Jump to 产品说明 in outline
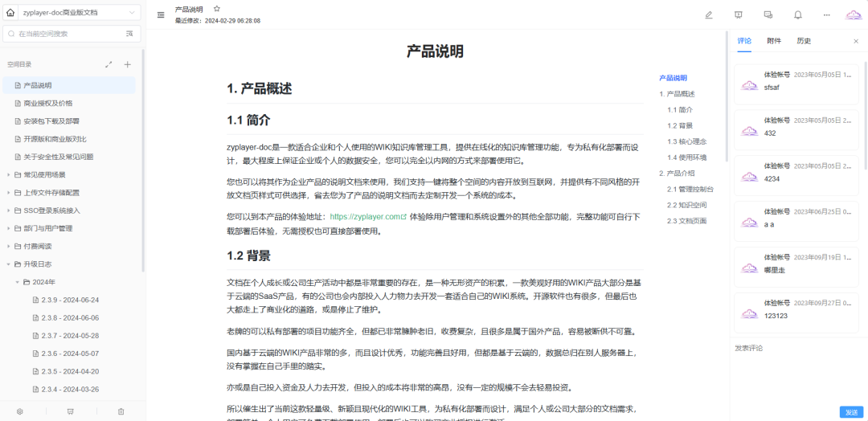Viewport: 868px width, 421px height. [x=674, y=78]
